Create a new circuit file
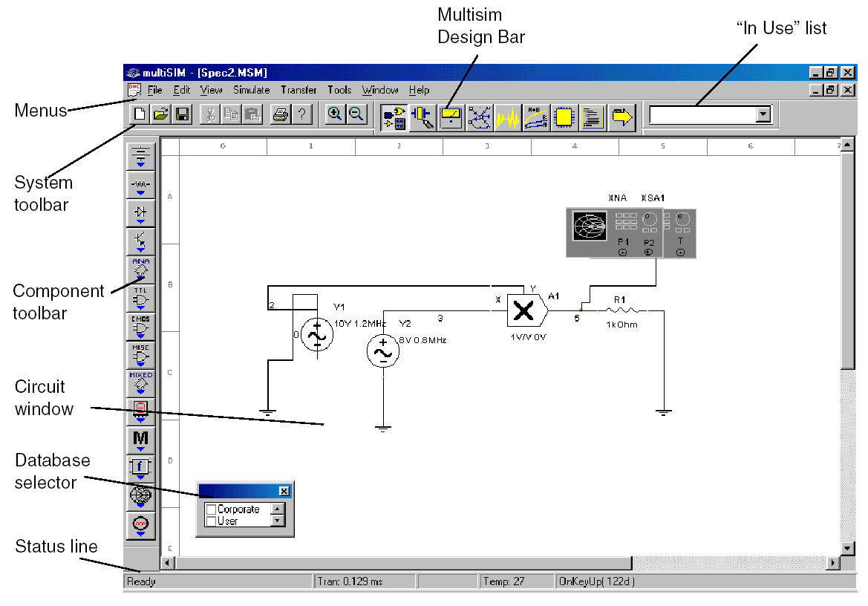The height and width of the screenshot is (606, 868). pyautogui.click(x=140, y=114)
